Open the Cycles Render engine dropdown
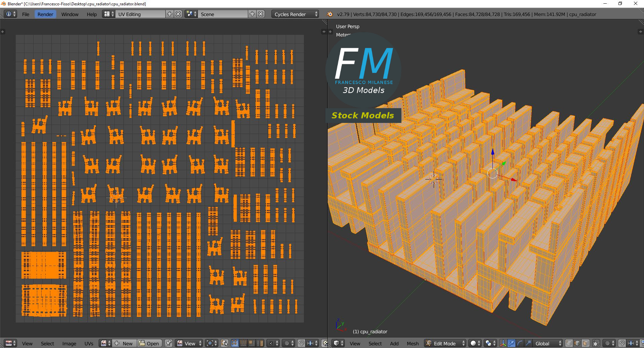644x348 pixels. coord(294,14)
